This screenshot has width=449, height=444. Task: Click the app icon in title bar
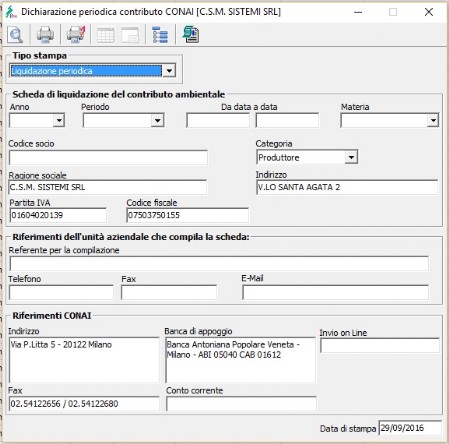tap(11, 12)
